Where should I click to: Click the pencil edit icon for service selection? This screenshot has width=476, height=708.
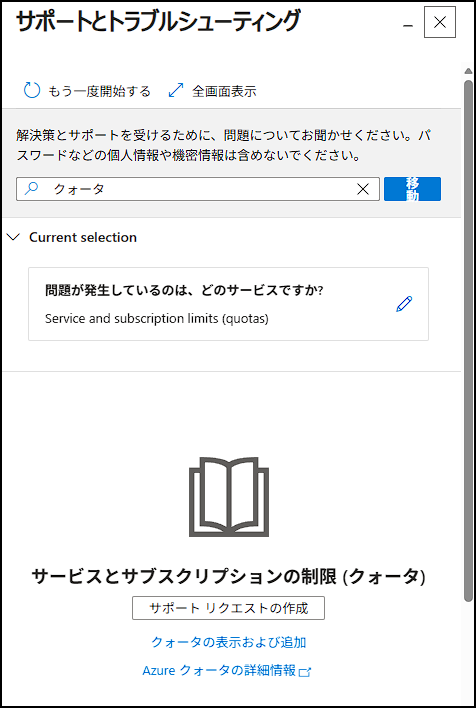click(x=404, y=304)
